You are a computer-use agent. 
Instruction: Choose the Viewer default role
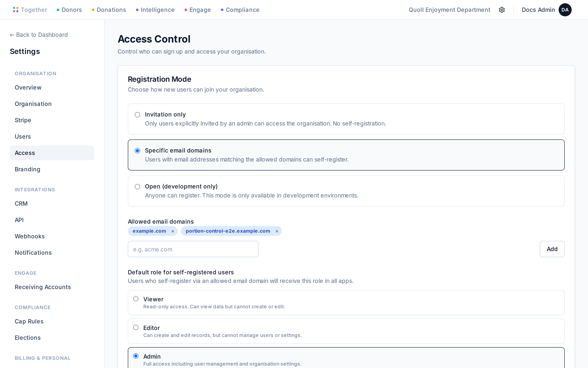136,299
